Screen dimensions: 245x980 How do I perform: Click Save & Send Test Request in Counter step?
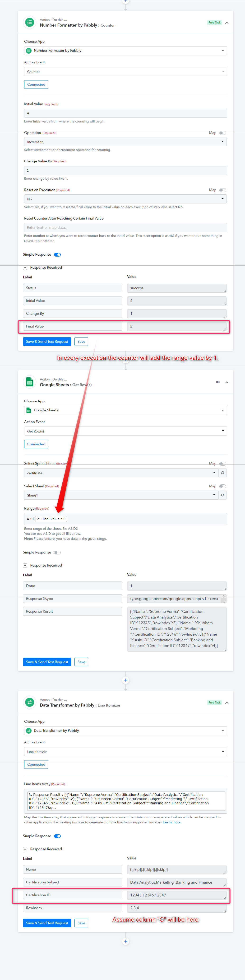click(47, 342)
